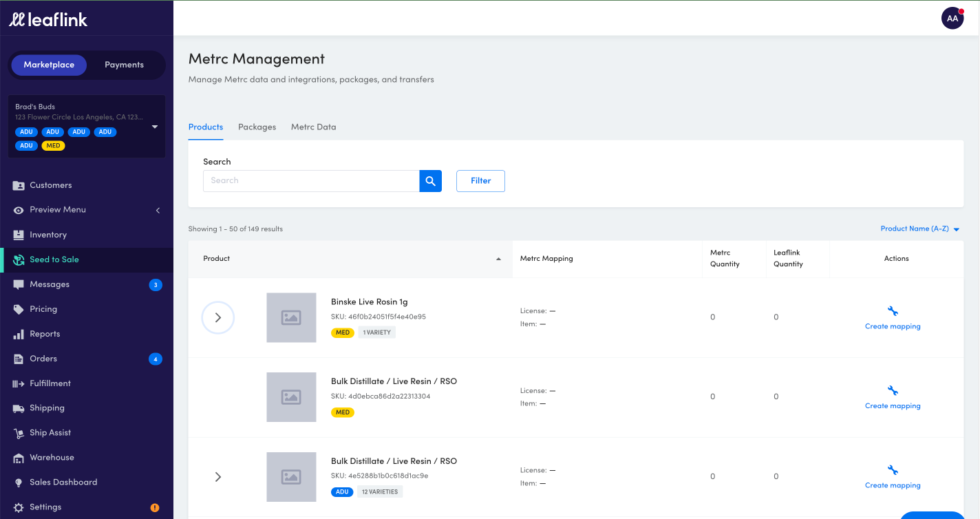Click the Orders document icon

(x=19, y=359)
